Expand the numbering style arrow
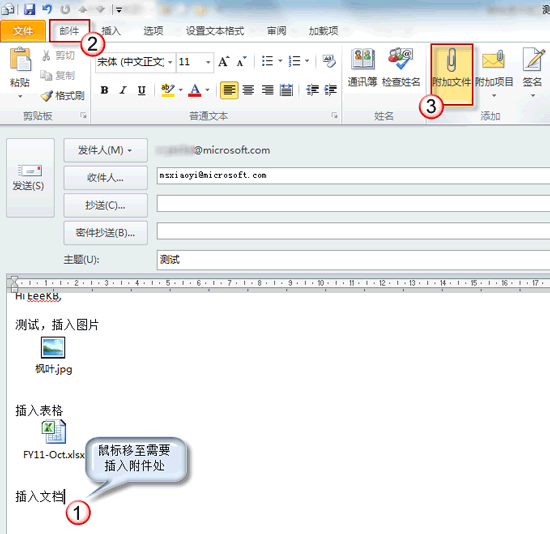 (x=307, y=61)
